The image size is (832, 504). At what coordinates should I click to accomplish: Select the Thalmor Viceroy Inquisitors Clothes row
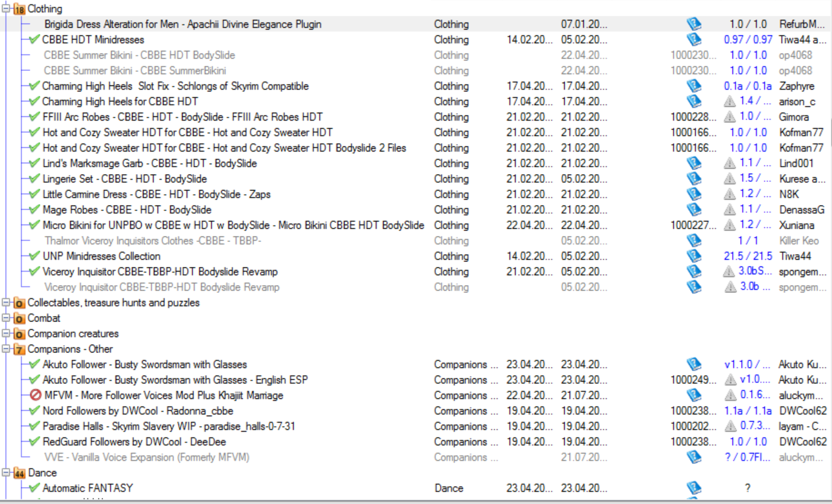150,241
